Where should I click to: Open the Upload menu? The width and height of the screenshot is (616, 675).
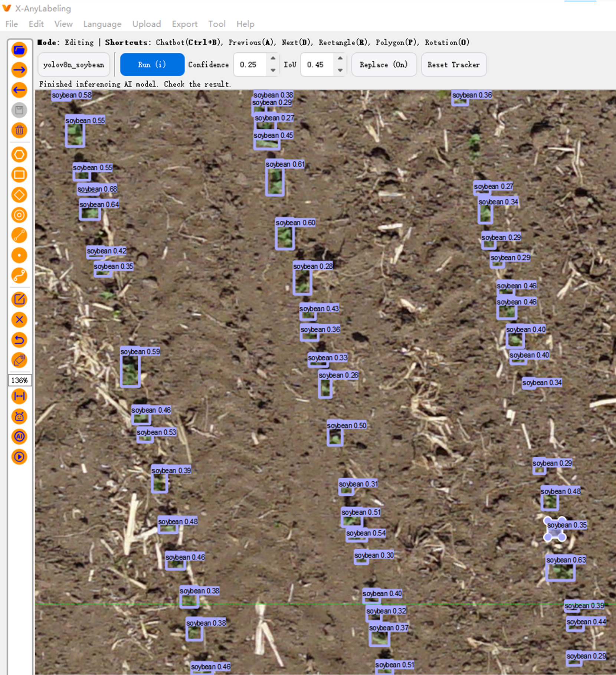coord(147,24)
